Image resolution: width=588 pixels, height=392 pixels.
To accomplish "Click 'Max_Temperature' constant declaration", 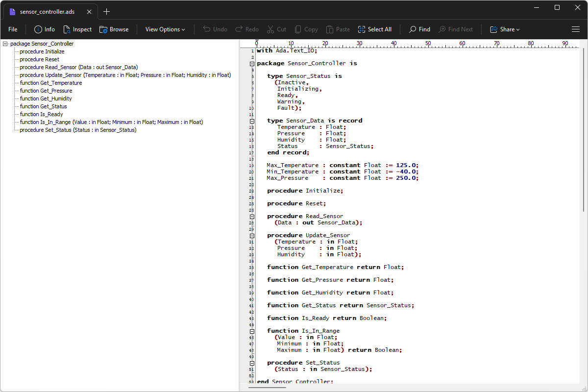I will click(x=343, y=165).
